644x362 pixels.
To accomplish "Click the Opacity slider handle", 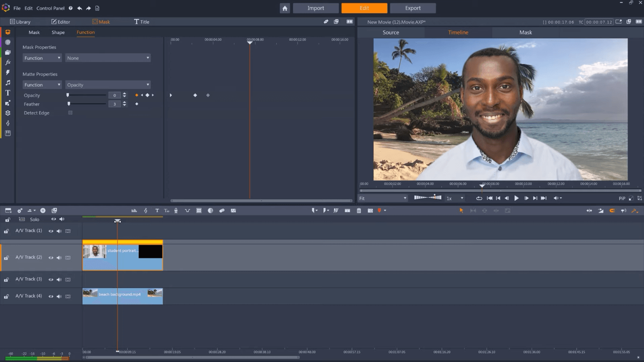I will pos(68,95).
